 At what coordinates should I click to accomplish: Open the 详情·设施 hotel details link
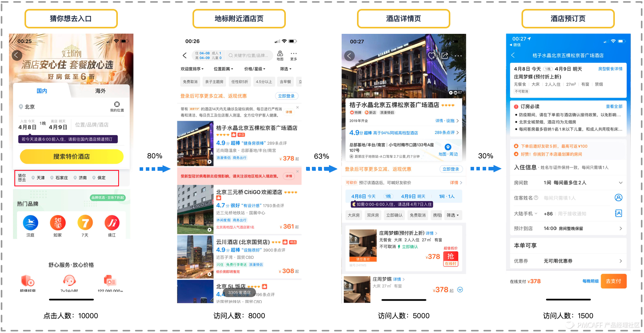tap(447, 121)
